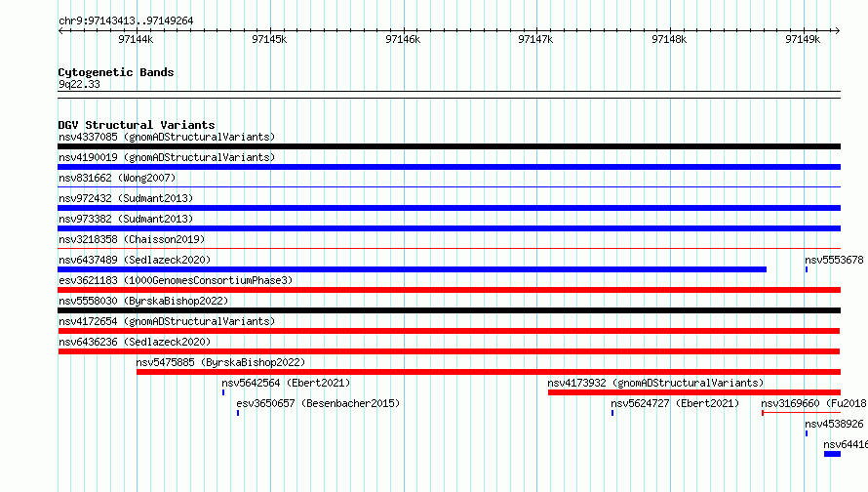Click the blue bar under nsv973382
The width and height of the screenshot is (868, 492).
449,228
